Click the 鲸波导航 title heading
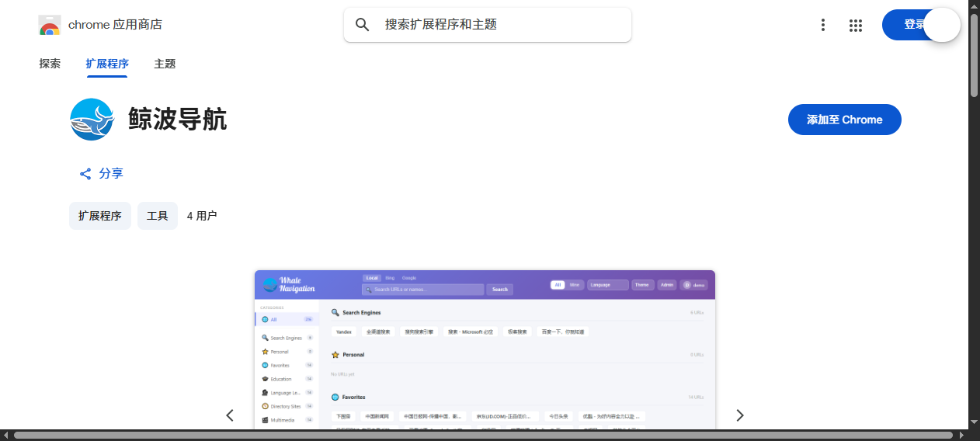This screenshot has height=441, width=980. click(x=177, y=120)
